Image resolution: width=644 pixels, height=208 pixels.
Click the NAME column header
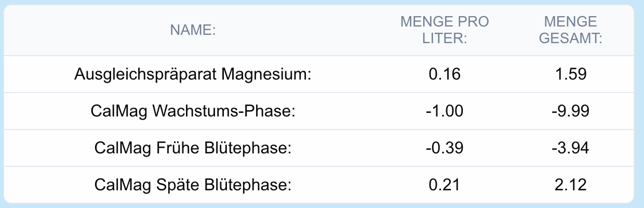[x=193, y=30]
